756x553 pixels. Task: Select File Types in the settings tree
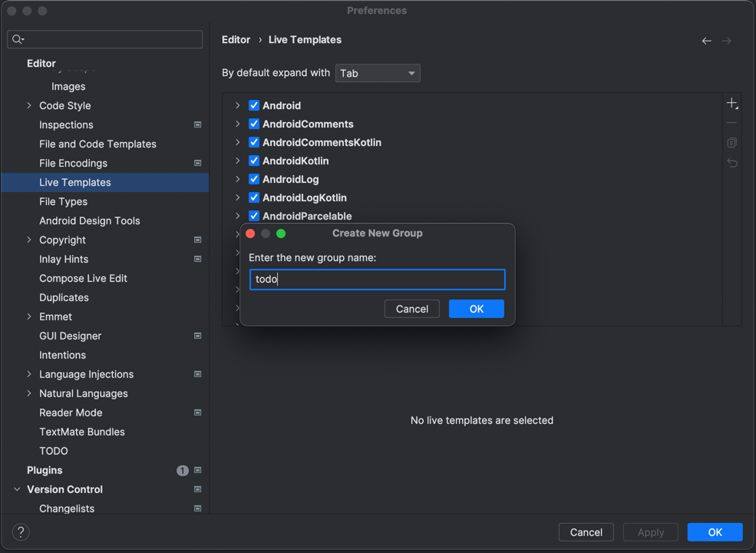pos(63,201)
